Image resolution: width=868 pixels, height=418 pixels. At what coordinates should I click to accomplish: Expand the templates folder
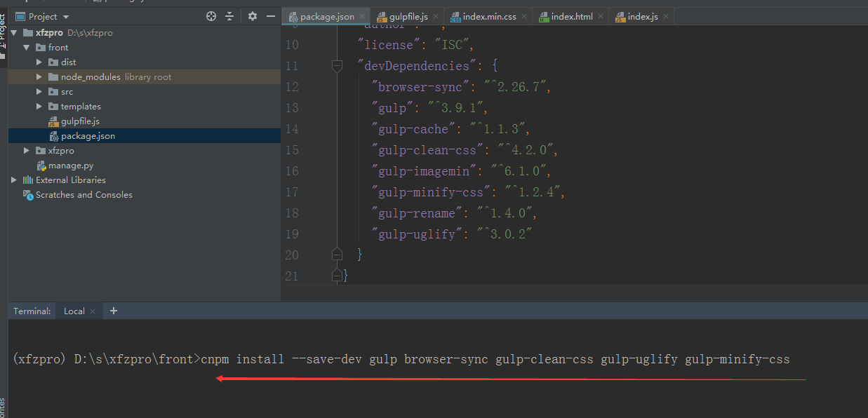(x=39, y=107)
